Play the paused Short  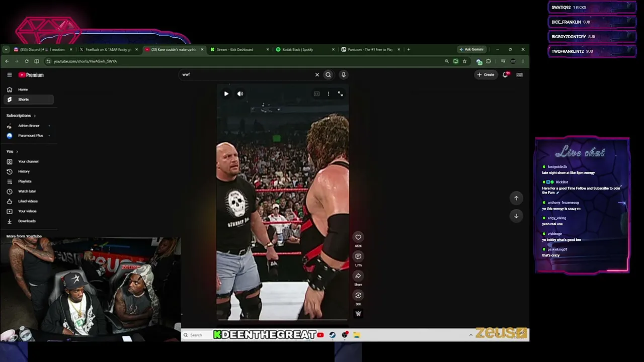coord(226,94)
